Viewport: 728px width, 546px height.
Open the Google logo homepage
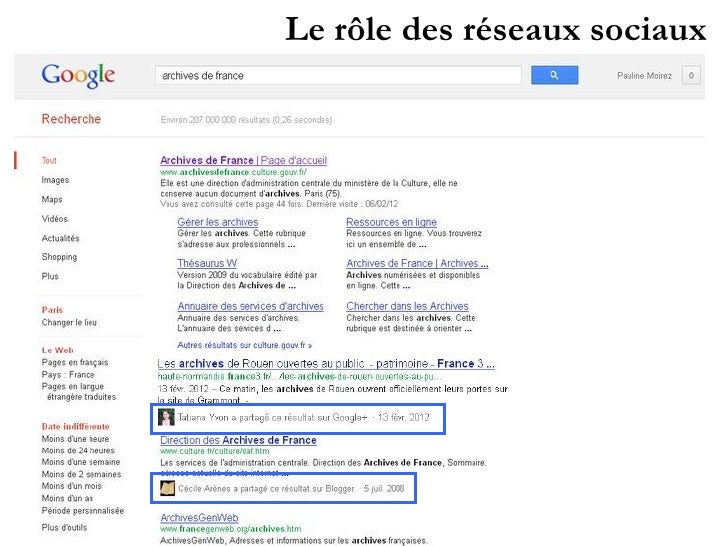click(x=78, y=75)
